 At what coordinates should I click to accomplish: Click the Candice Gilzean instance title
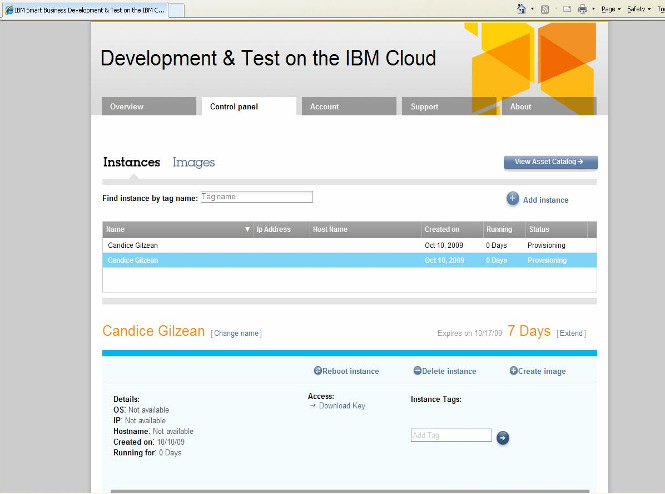[x=154, y=331]
